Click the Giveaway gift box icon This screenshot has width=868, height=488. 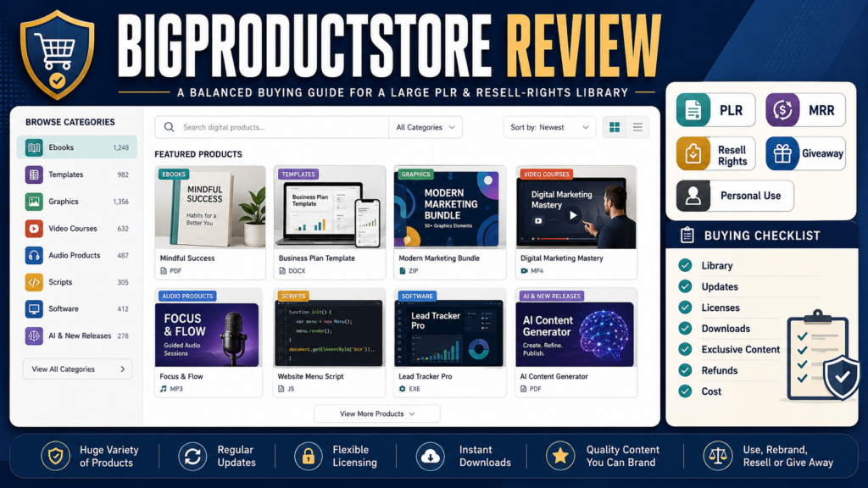pos(782,154)
